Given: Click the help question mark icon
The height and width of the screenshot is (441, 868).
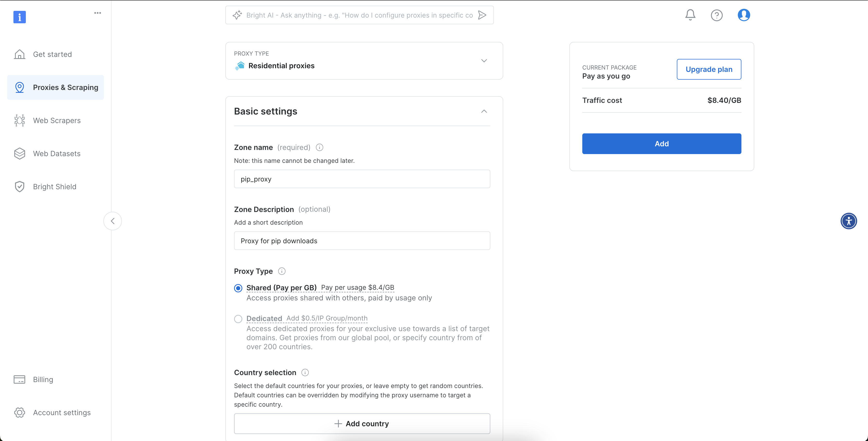Looking at the screenshot, I should click(x=716, y=15).
